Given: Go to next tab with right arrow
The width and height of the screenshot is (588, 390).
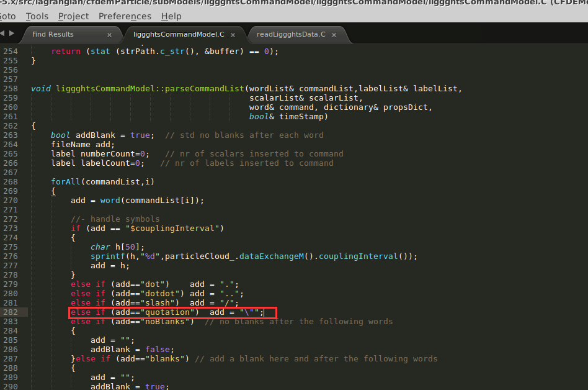Looking at the screenshot, I should (x=12, y=33).
